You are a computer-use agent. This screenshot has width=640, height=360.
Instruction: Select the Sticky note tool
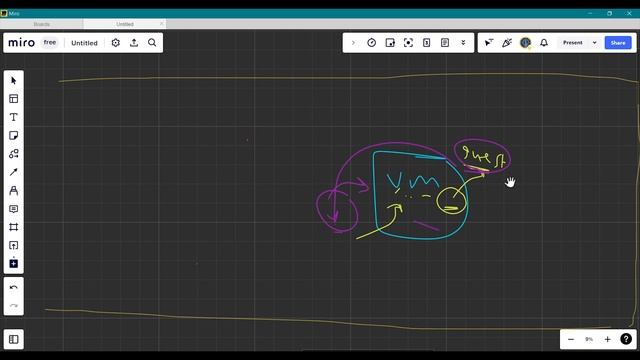[x=13, y=136]
